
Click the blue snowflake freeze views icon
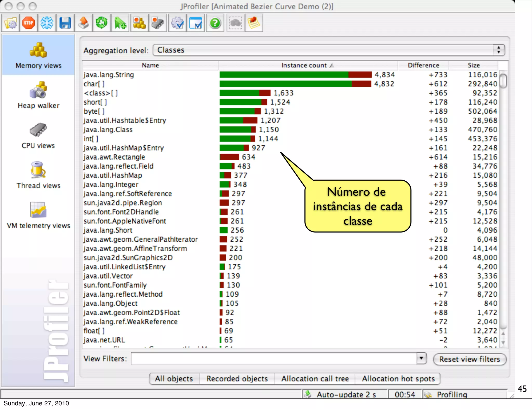click(47, 23)
